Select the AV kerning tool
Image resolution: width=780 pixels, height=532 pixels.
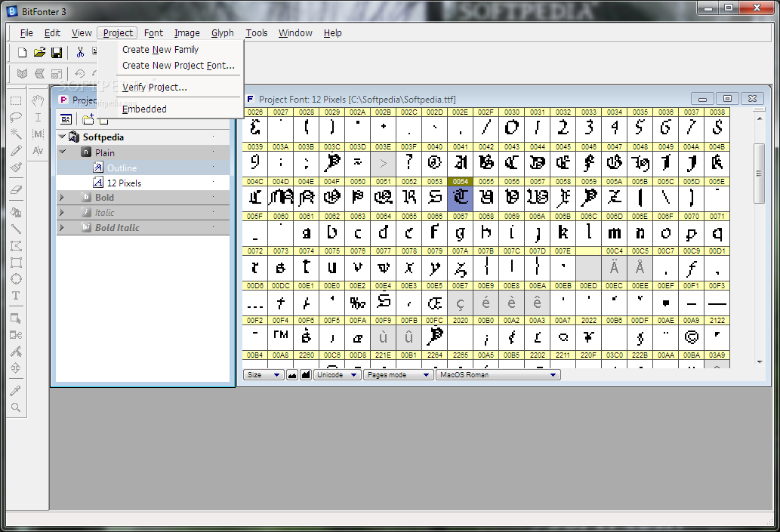[38, 151]
